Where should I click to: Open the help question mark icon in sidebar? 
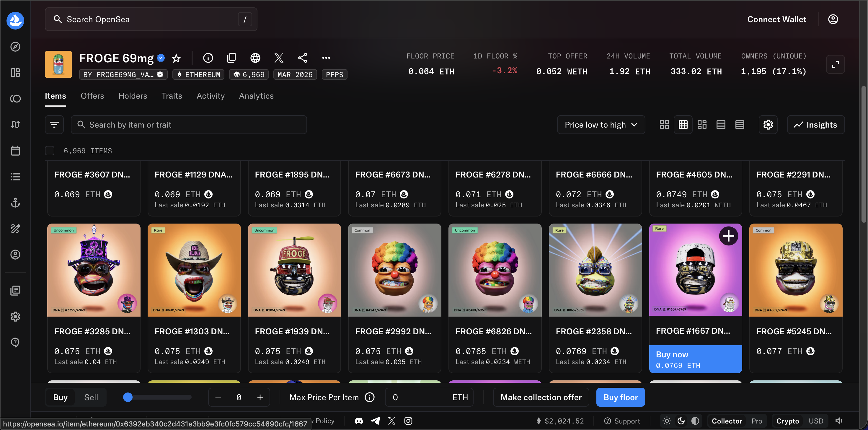point(15,342)
